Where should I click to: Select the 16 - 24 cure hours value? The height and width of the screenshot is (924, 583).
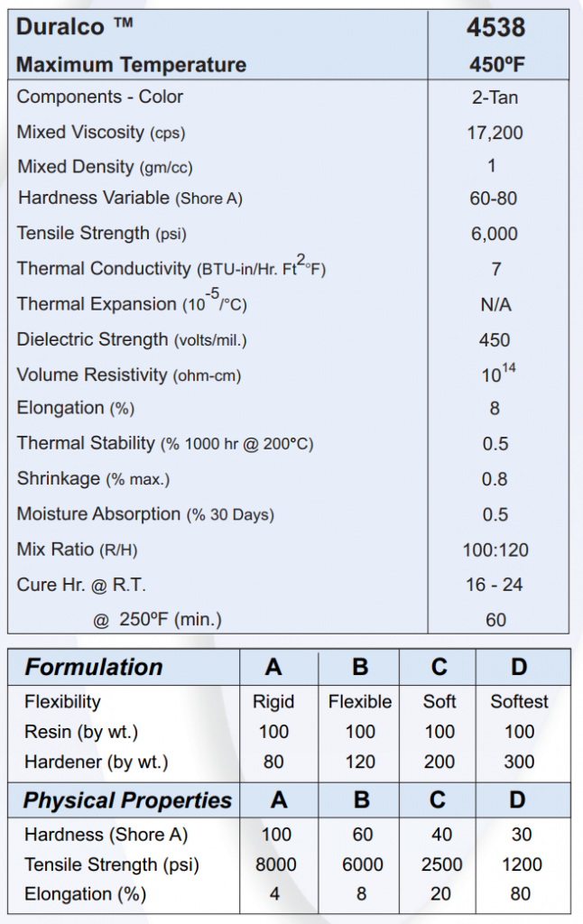coord(495,585)
